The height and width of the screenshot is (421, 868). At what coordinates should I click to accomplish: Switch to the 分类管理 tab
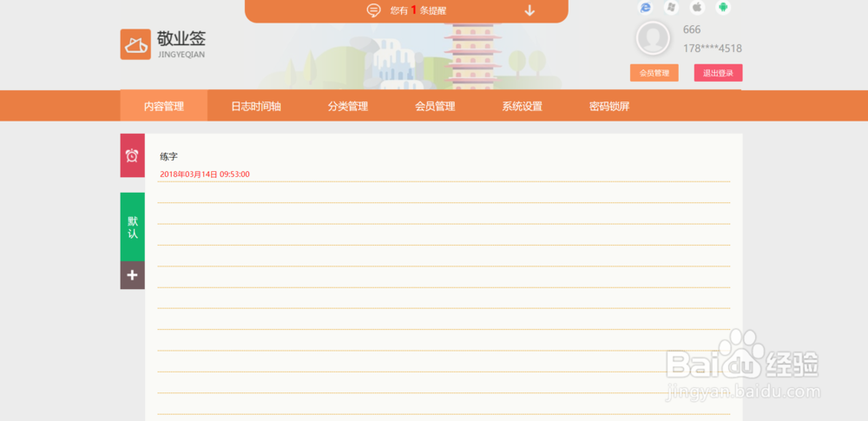tap(348, 107)
